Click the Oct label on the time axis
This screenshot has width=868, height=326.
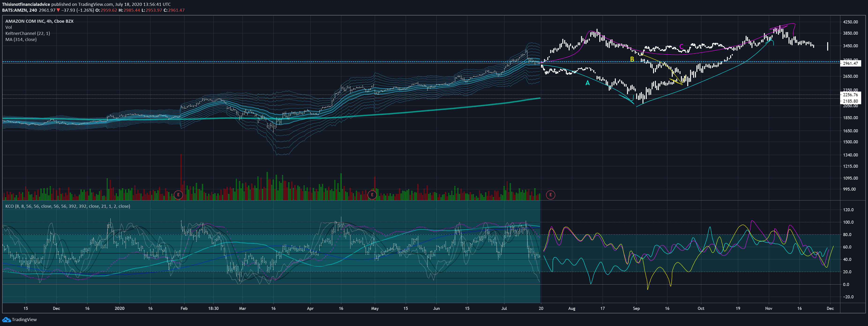701,308
